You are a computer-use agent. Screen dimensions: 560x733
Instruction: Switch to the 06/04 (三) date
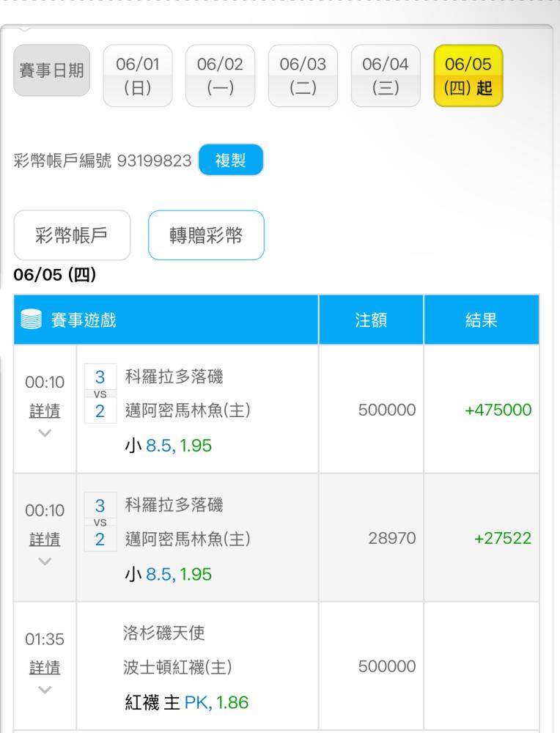(386, 75)
